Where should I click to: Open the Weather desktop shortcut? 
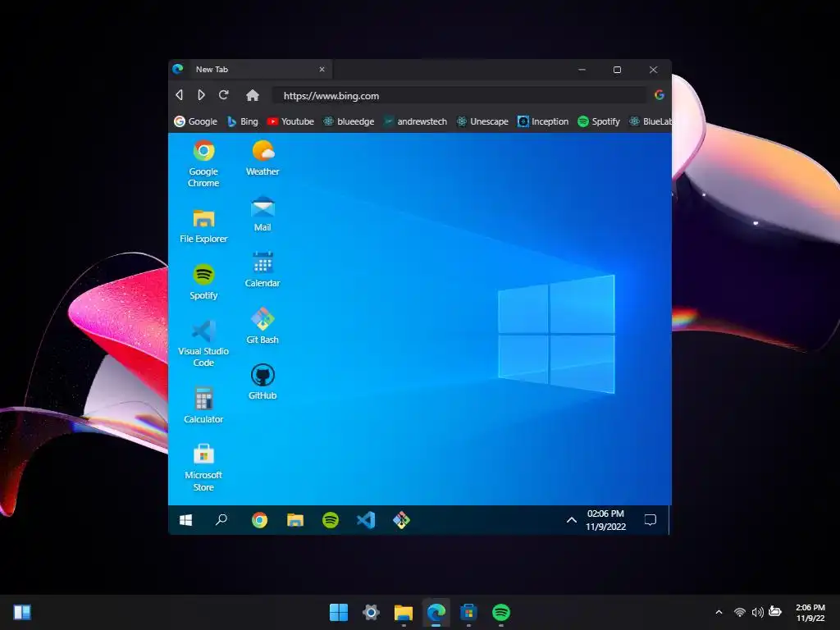tap(262, 158)
